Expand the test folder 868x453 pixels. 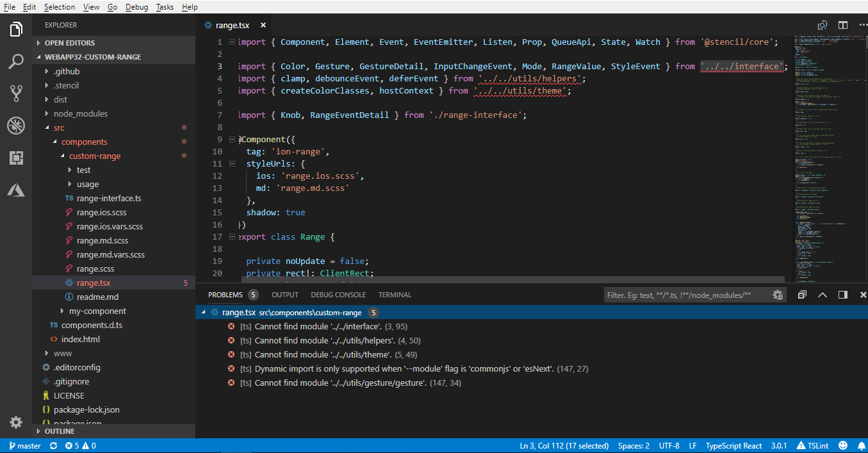[70, 170]
